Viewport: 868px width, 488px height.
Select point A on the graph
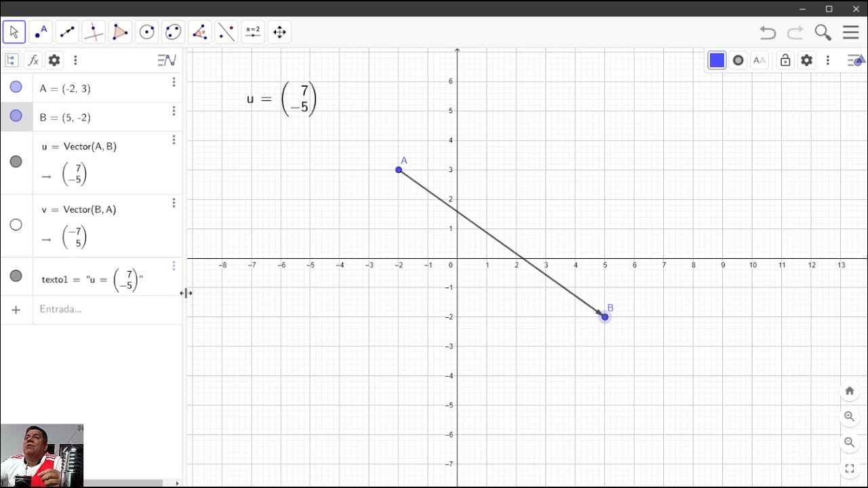click(399, 169)
